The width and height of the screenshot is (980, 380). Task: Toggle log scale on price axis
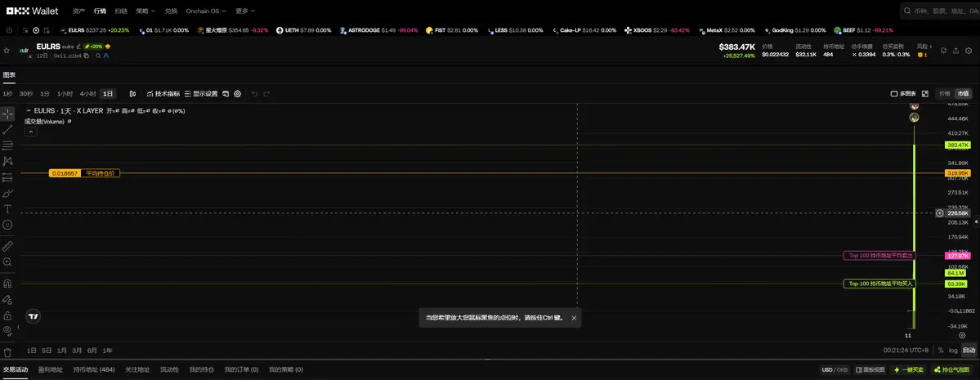(952, 351)
